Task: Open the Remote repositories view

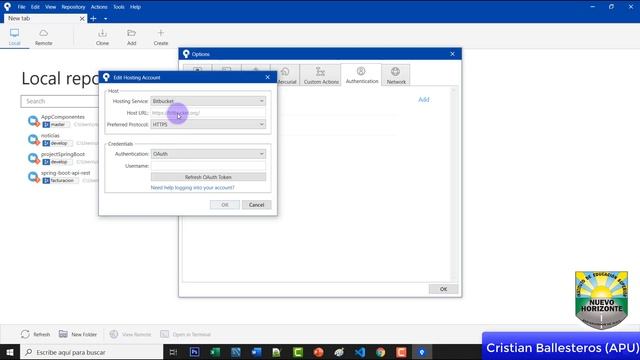Action: click(x=43, y=37)
